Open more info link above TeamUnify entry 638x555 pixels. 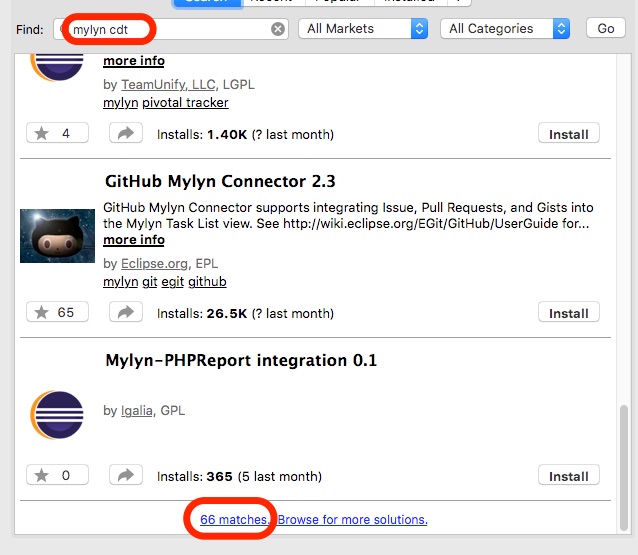click(134, 61)
